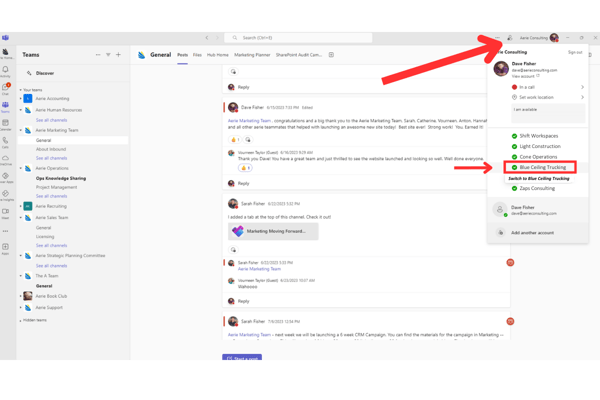Filter the Teams list
600x400 pixels.
click(x=108, y=55)
